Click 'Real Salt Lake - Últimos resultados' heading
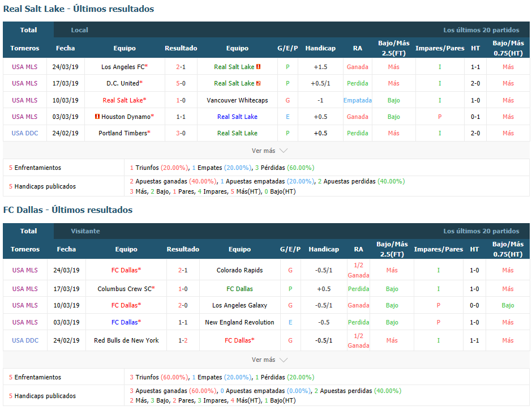Image resolution: width=532 pixels, height=410 pixels. 78,9
